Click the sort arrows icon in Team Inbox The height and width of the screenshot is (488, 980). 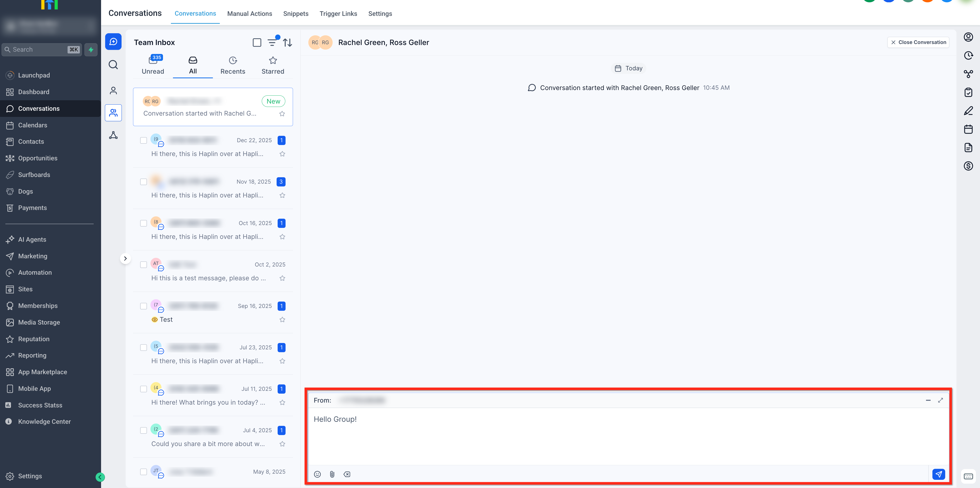tap(288, 42)
